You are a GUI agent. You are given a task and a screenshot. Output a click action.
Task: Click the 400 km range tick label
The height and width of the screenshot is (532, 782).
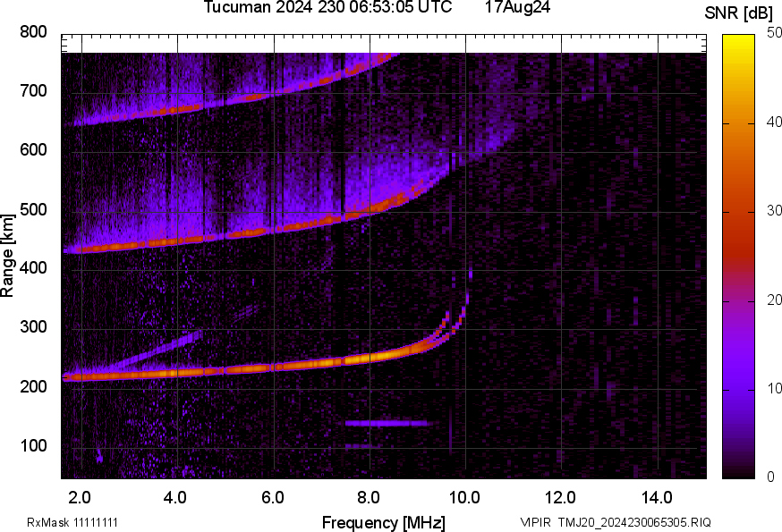point(33,269)
